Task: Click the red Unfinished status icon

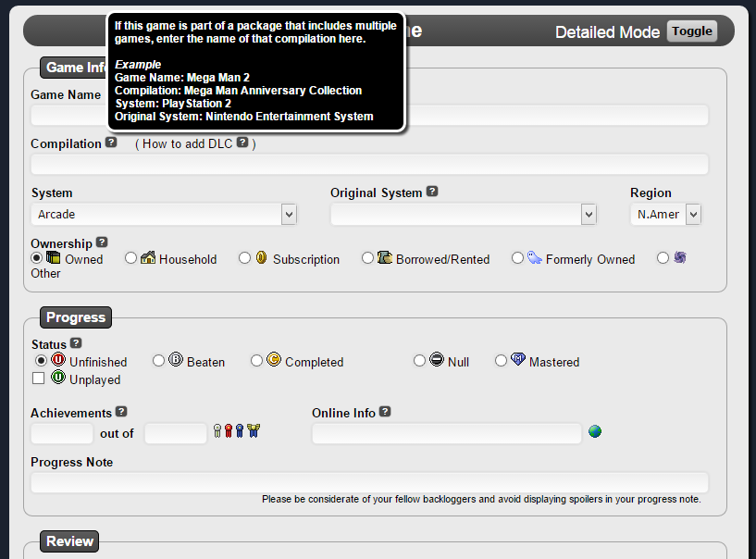Action: coord(58,360)
